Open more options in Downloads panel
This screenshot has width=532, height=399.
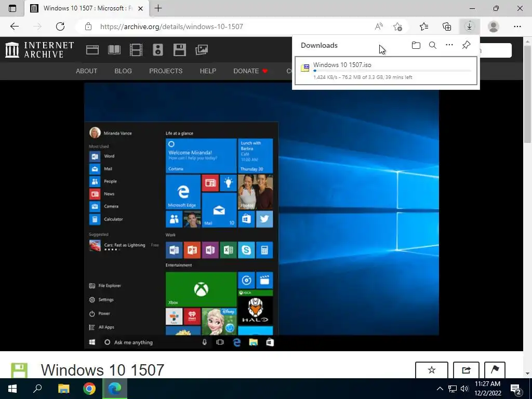coord(449,45)
